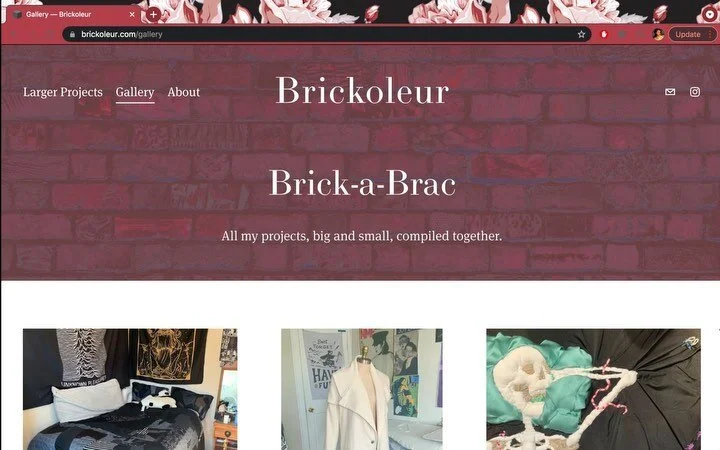Click the Update button in browser toolbar

(687, 34)
